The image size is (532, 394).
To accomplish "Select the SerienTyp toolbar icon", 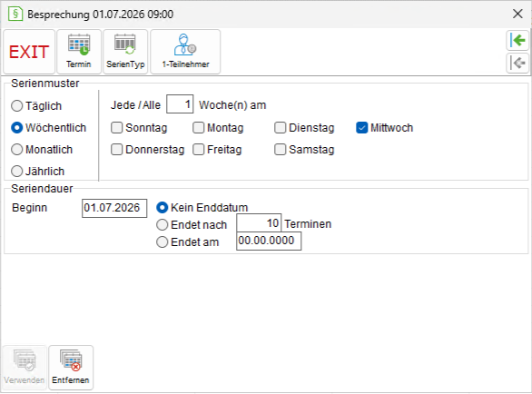I will tap(125, 52).
